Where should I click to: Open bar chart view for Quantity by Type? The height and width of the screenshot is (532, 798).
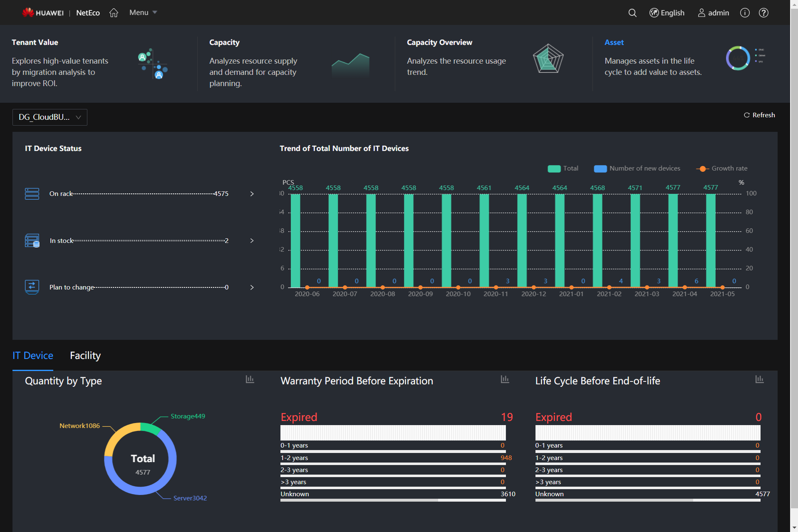(250, 380)
